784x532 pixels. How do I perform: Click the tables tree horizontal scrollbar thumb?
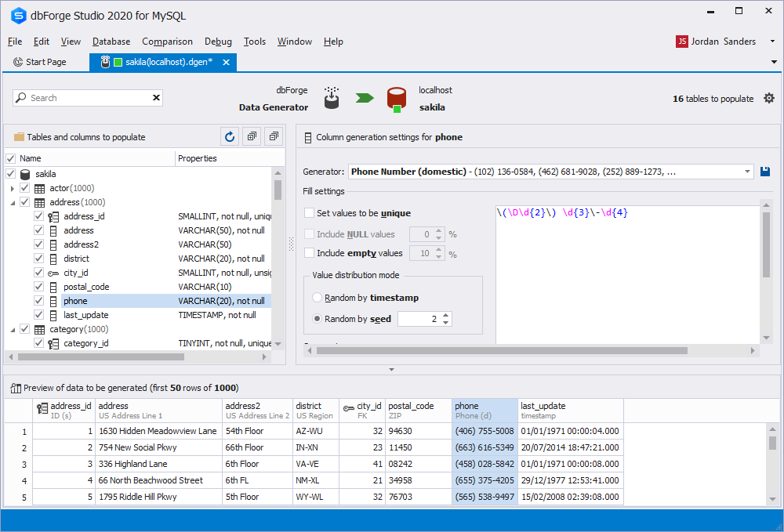click(x=101, y=357)
